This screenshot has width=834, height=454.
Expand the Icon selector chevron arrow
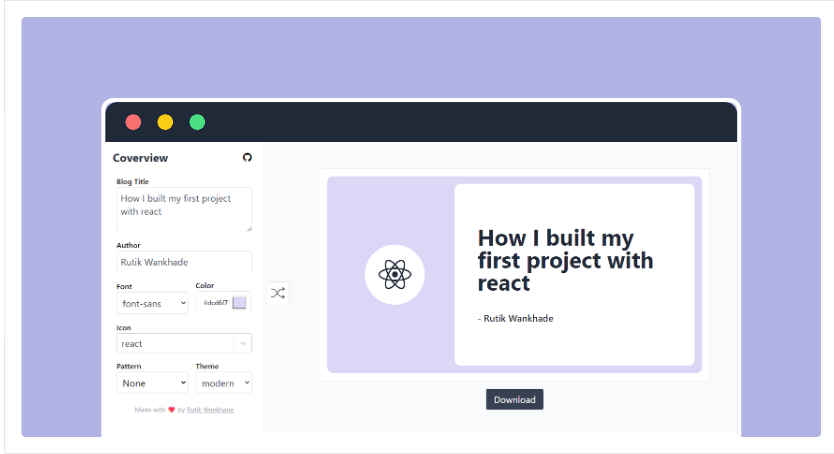pyautogui.click(x=243, y=343)
